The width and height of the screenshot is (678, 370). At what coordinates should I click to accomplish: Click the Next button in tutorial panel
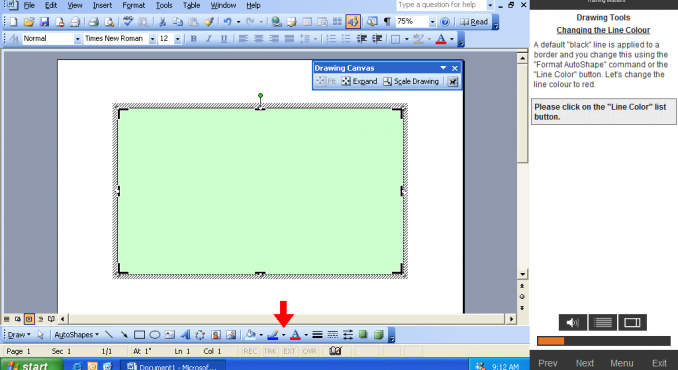coord(585,363)
